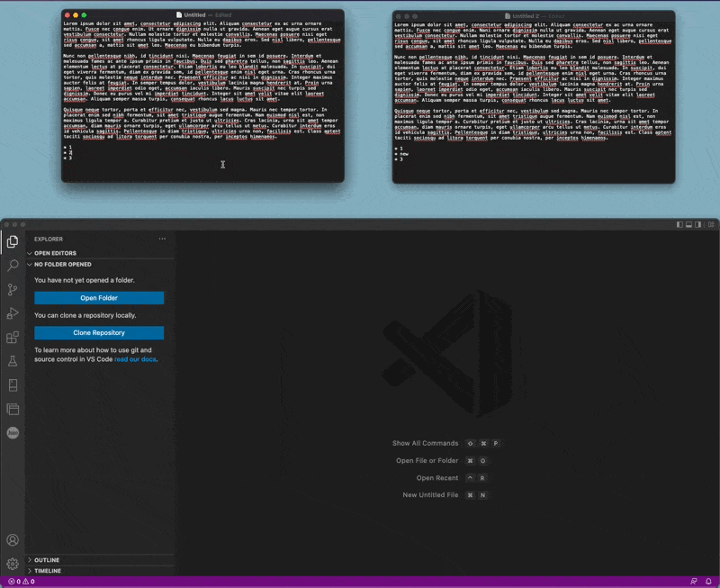720x588 pixels.
Task: Toggle the secondary side bar layout button
Action: click(699, 224)
